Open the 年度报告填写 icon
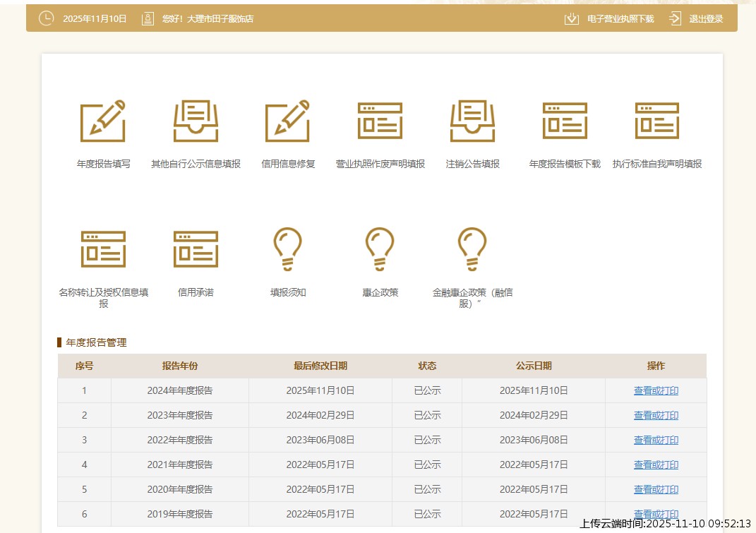 [x=103, y=121]
